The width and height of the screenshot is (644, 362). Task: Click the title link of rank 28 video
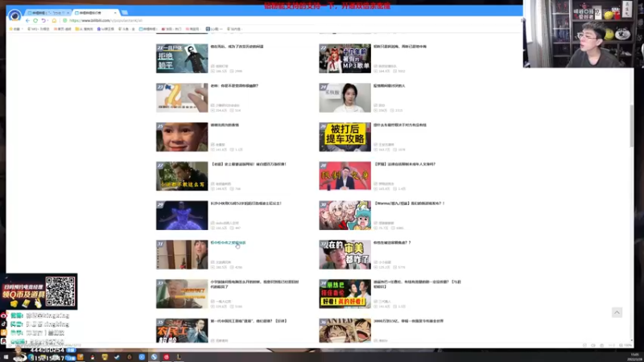click(404, 164)
